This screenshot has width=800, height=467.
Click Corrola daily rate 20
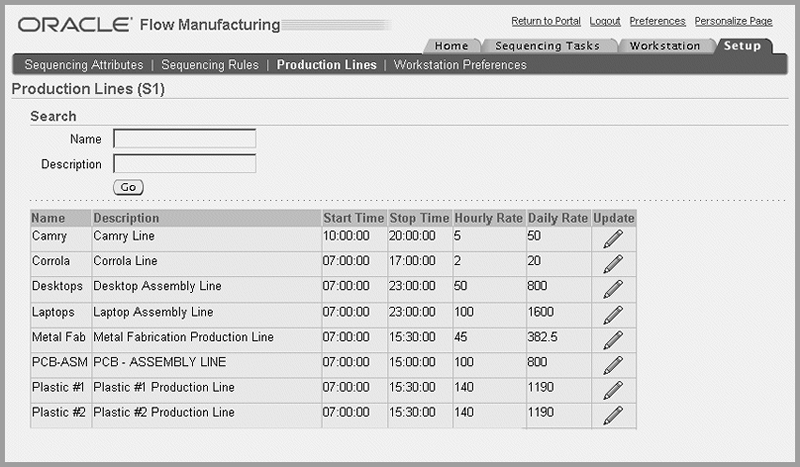point(534,261)
